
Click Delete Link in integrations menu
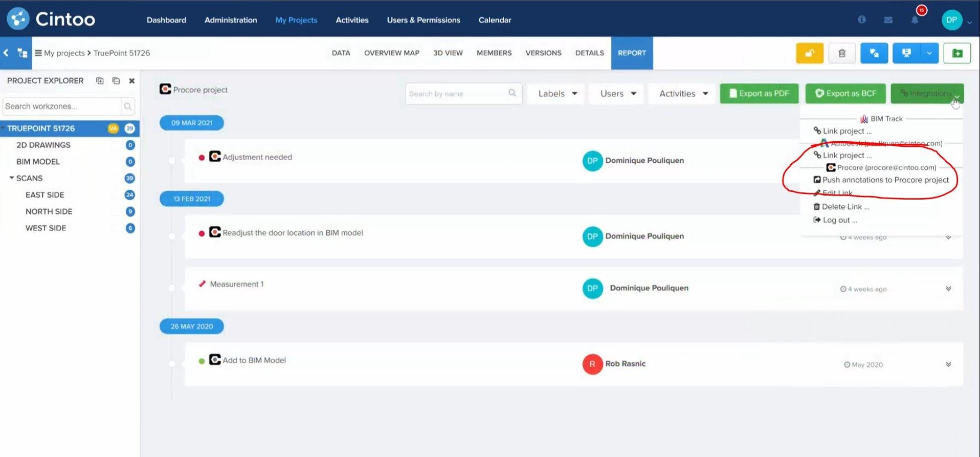(x=841, y=207)
